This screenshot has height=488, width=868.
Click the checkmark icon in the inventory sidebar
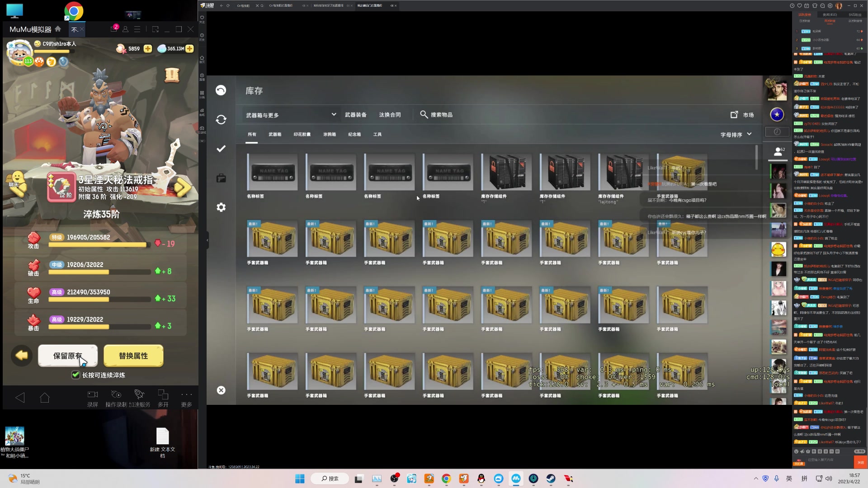(x=221, y=149)
